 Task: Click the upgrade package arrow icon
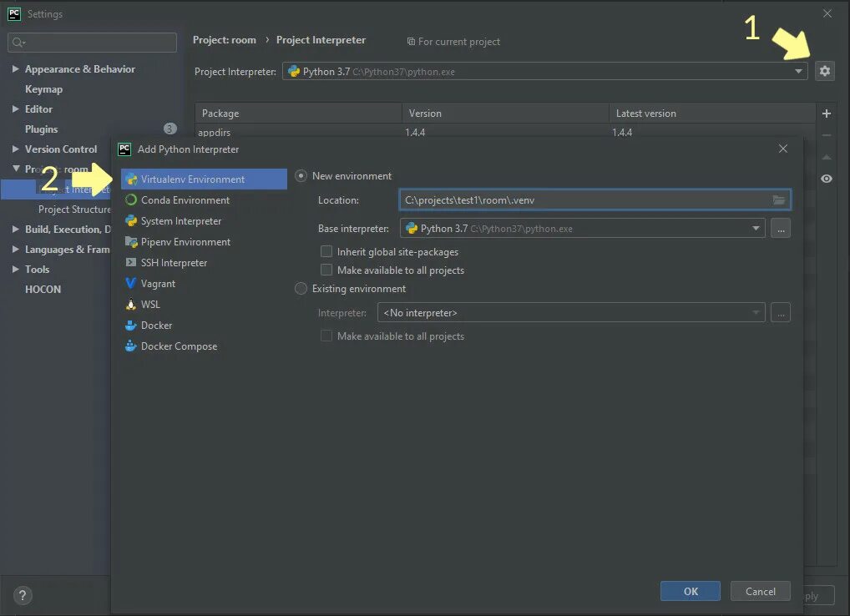pos(826,157)
